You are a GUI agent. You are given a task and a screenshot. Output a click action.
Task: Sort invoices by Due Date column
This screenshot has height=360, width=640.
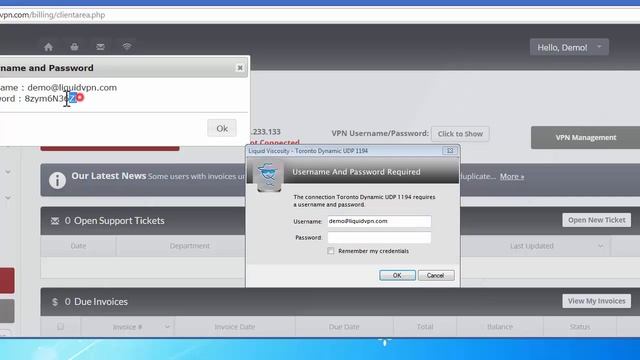coord(344,327)
